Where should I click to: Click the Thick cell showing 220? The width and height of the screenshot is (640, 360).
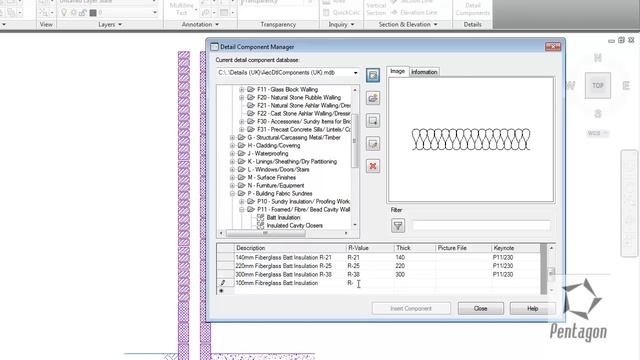point(415,266)
